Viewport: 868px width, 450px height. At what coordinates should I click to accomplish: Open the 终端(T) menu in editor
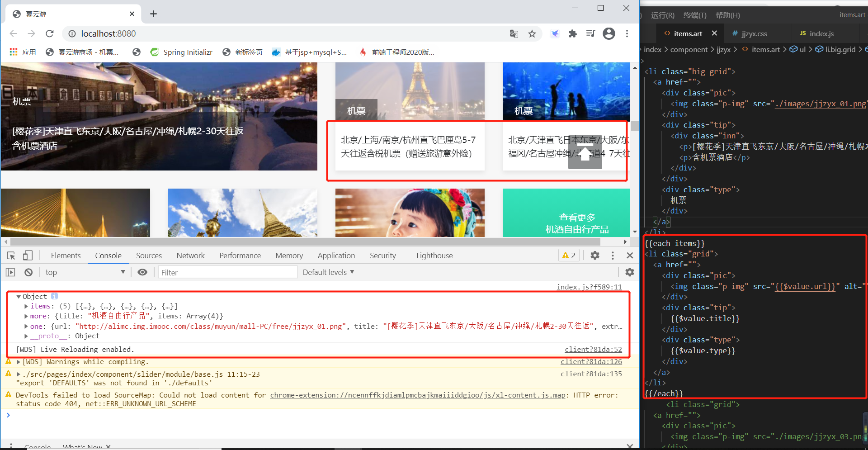point(695,15)
